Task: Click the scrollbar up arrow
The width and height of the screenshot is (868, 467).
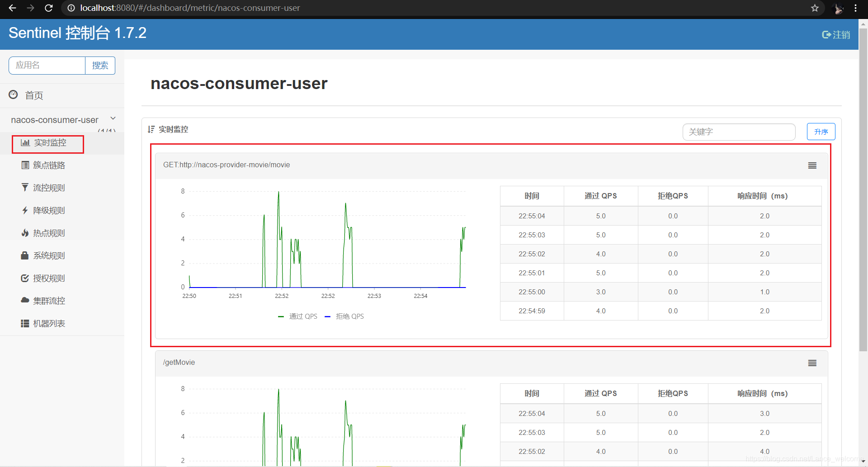Action: 863,24
